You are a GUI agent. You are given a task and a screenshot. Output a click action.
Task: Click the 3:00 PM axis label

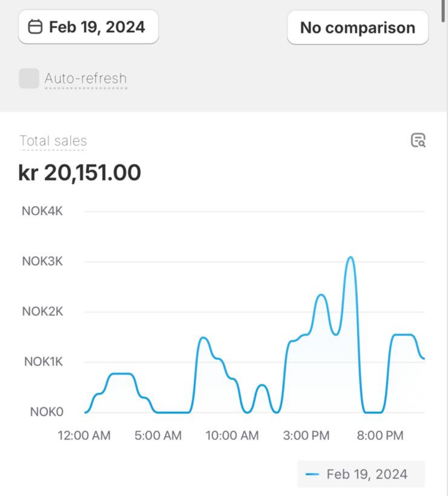[x=306, y=435]
